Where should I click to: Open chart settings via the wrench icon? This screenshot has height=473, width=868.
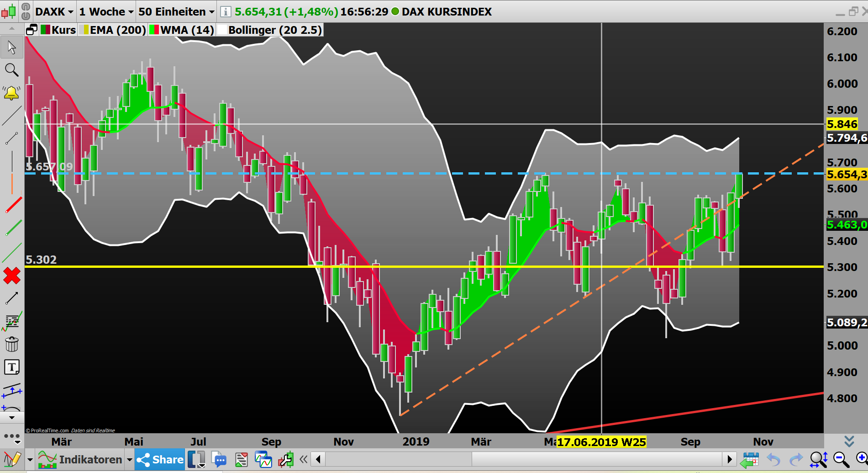286,459
